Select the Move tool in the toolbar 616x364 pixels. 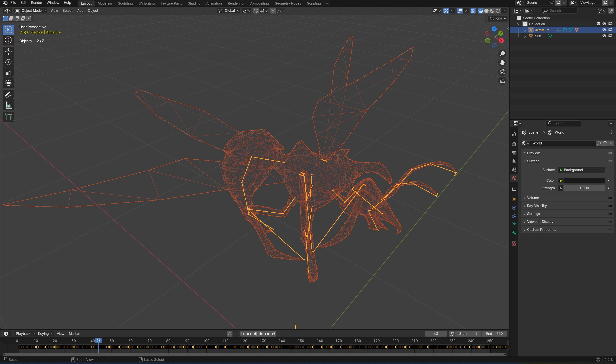click(x=8, y=52)
